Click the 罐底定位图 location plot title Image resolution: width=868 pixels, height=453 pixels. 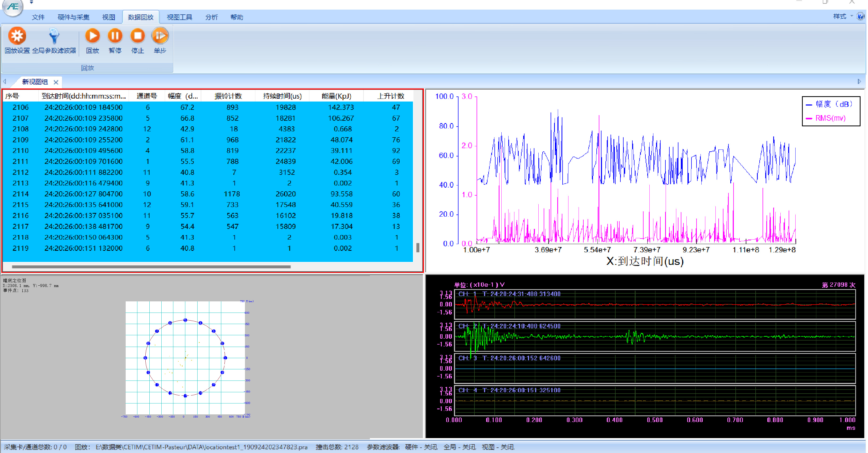14,280
